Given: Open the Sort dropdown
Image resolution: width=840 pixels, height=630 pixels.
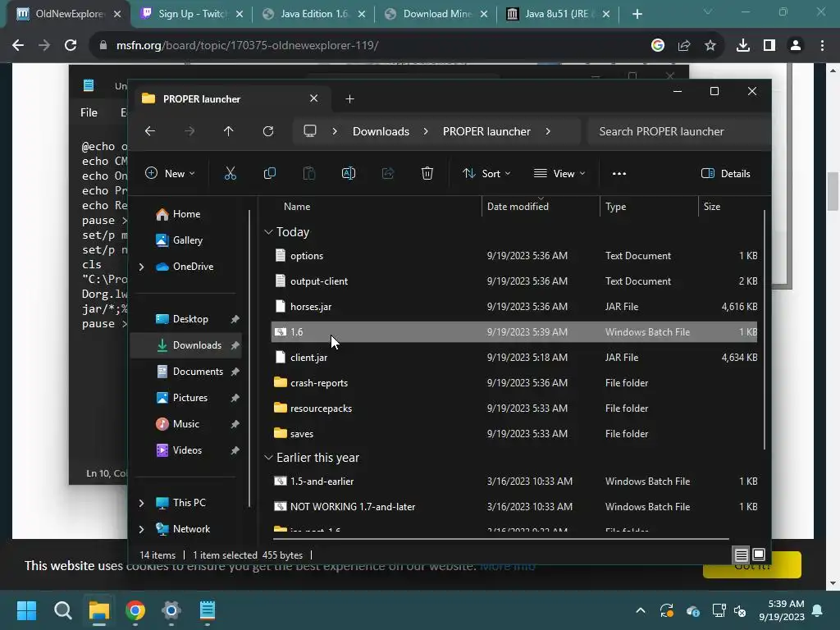Looking at the screenshot, I should (x=486, y=173).
